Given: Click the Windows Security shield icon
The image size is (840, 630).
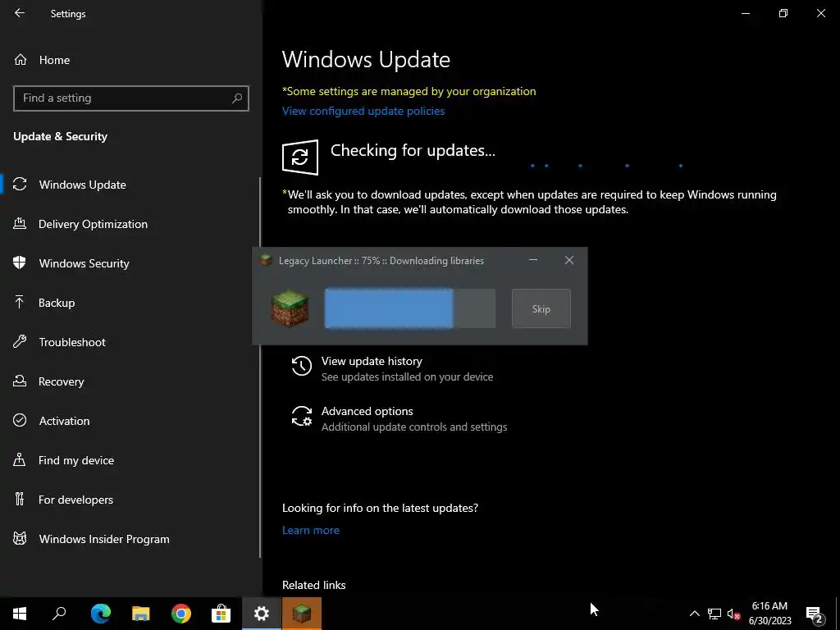Looking at the screenshot, I should tap(20, 263).
